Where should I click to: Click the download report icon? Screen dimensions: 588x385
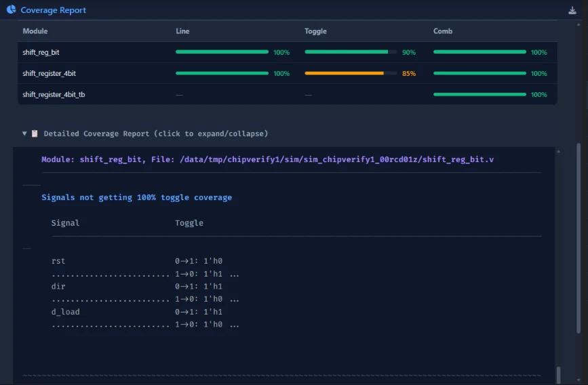[572, 10]
